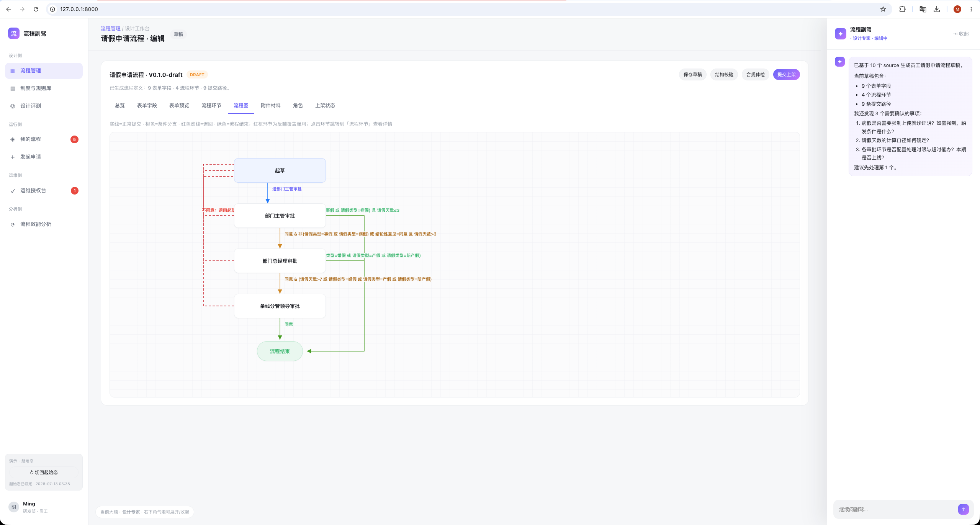Viewport: 980px width, 525px height.
Task: Click the bookmark star icon in address bar
Action: click(x=883, y=9)
